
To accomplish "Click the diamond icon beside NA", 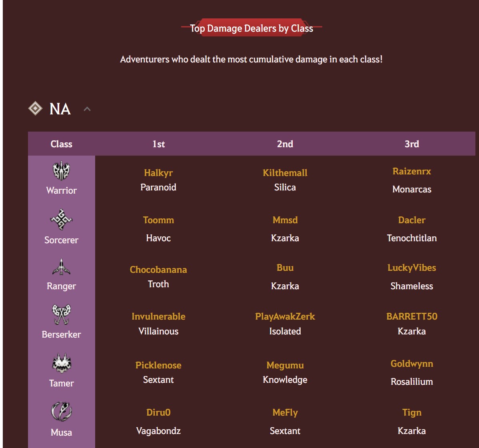I will (x=36, y=108).
